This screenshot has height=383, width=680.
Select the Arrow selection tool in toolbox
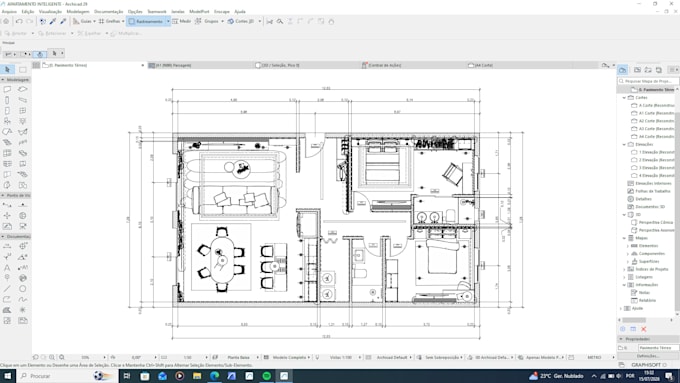click(x=7, y=69)
